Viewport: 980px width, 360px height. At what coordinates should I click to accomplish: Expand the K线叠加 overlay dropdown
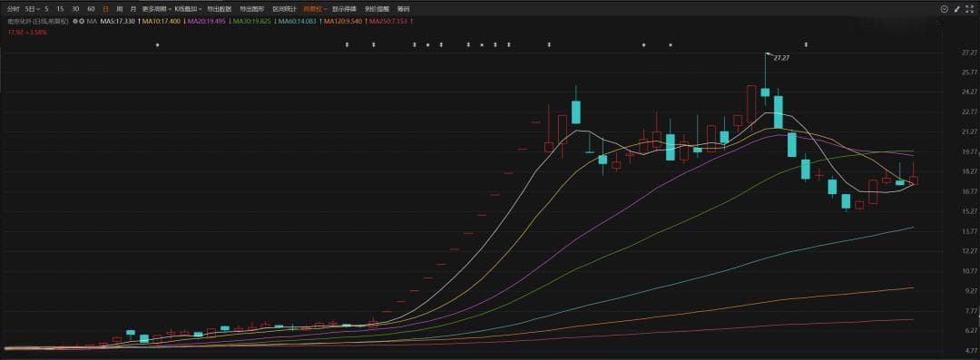pyautogui.click(x=188, y=9)
